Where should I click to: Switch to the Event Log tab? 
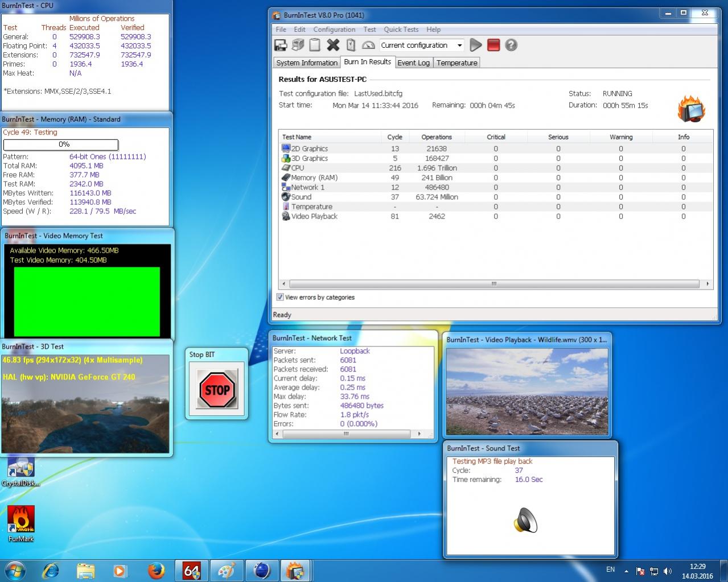point(413,63)
